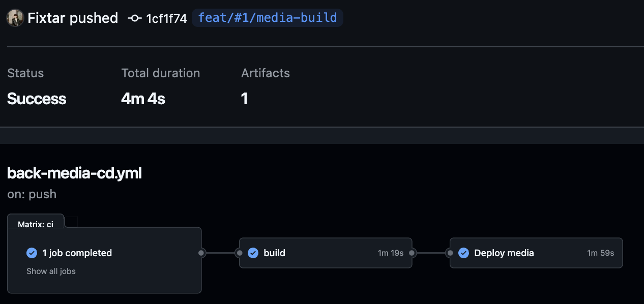644x304 pixels.
Task: Click the 4m 4s total duration value
Action: coord(143,99)
